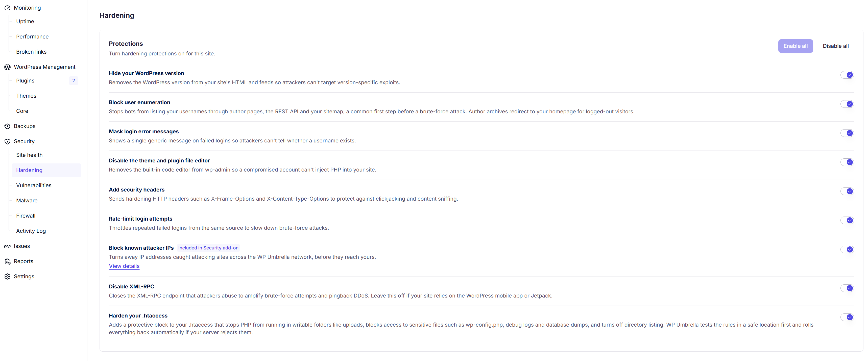Click the Backups history icon

coord(7,126)
